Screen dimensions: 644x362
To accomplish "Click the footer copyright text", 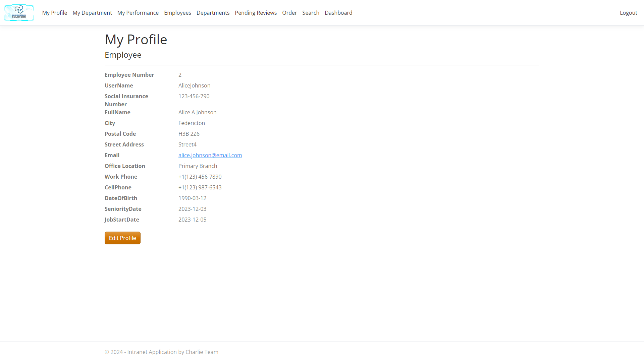I will (161, 352).
